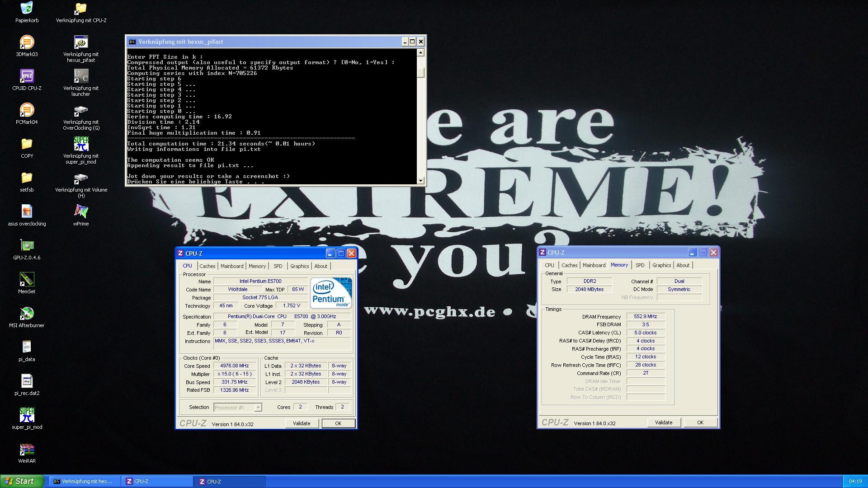This screenshot has height=488, width=868.
Task: Activate second CPU-Z taskbar button
Action: coord(230,482)
